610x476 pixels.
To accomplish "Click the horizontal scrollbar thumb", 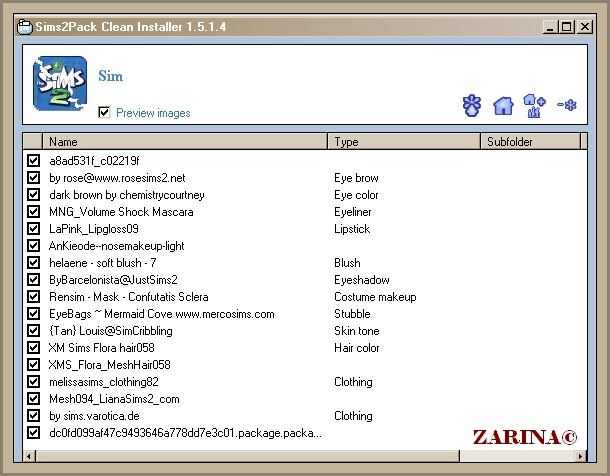I will pyautogui.click(x=247, y=456).
